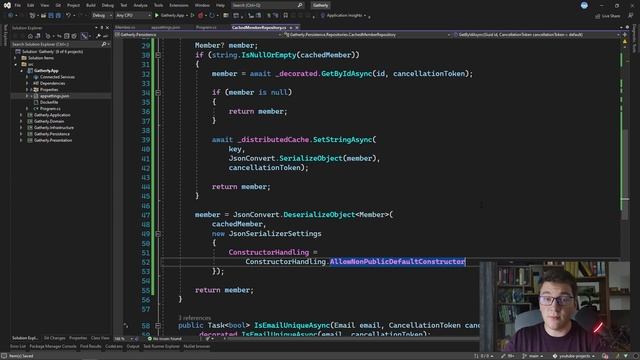Viewport: 640px width, 360px height.
Task: Open the Build menu
Action: [x=91, y=5]
